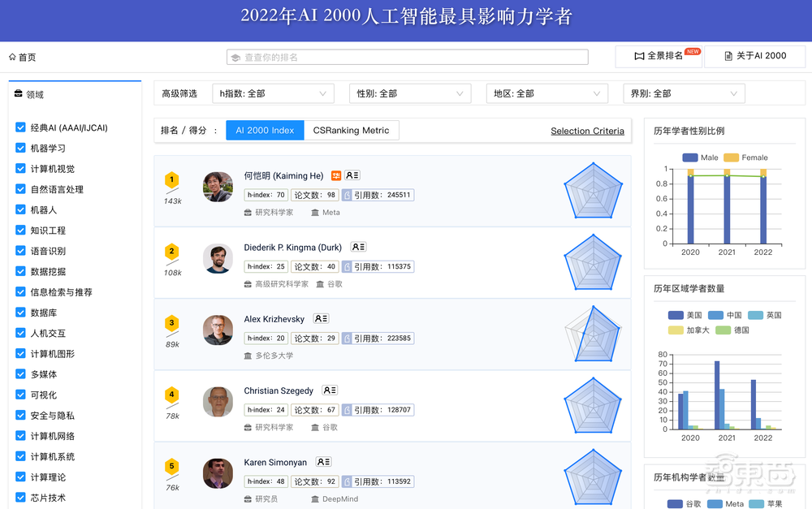
Task: Click the institution icon next to Meta
Action: 313,212
